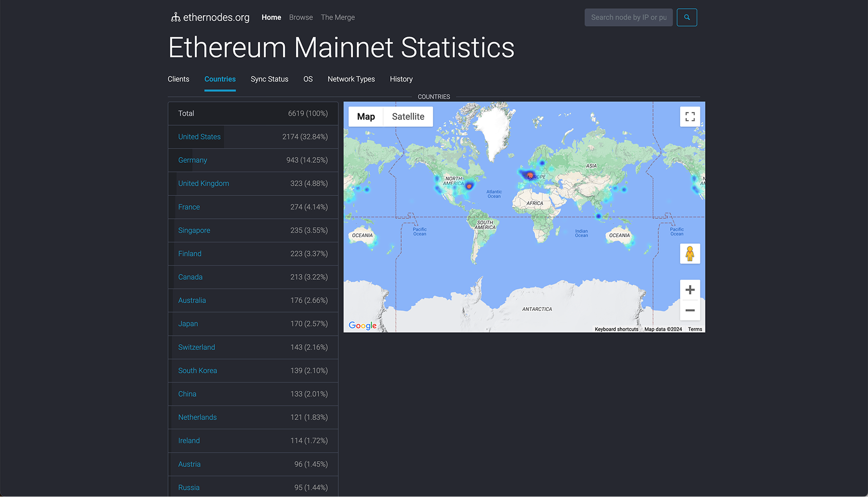Toggle fullscreen map view icon
Image resolution: width=868 pixels, height=497 pixels.
point(690,116)
